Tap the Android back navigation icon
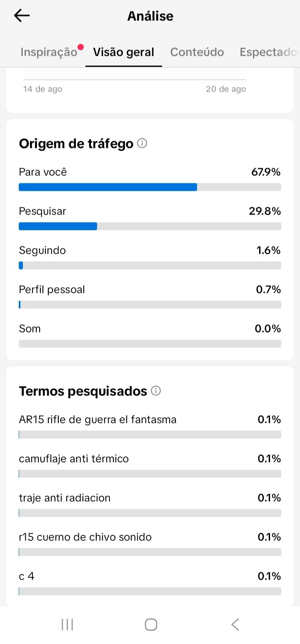Viewport: 300px width, 644px height. pyautogui.click(x=235, y=624)
